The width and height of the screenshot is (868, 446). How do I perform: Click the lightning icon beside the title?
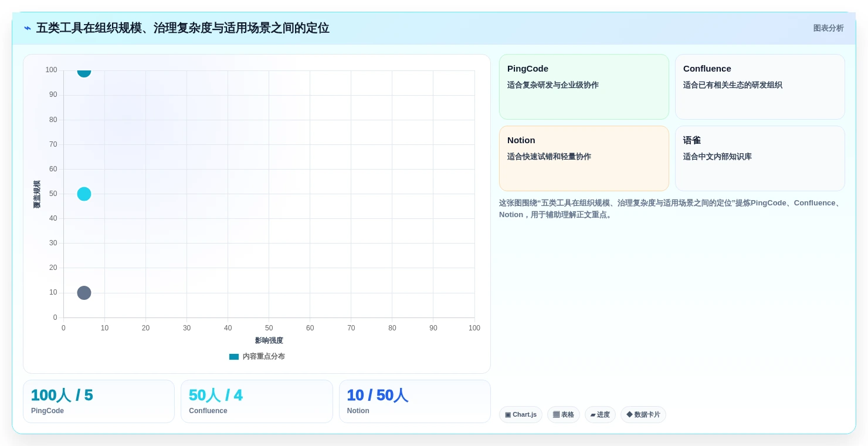(28, 28)
